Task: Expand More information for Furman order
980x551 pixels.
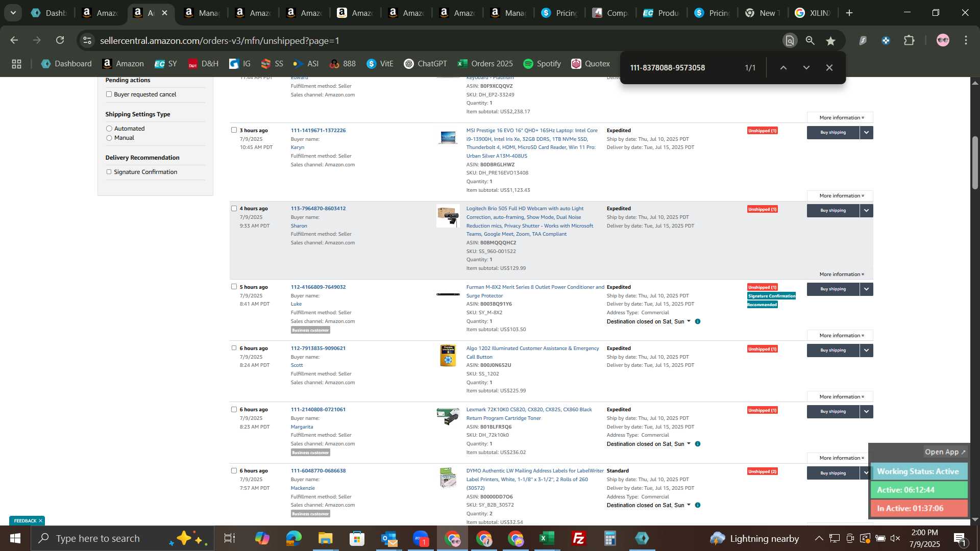Action: (x=840, y=336)
